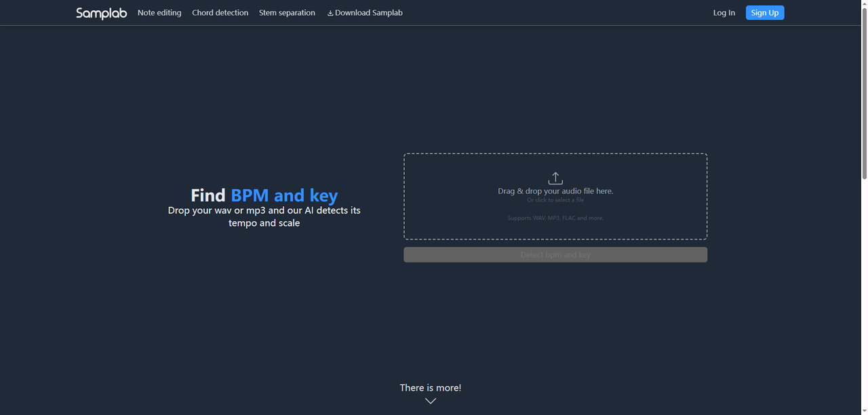Open the Download Samplab link
This screenshot has height=415, width=868.
[365, 13]
